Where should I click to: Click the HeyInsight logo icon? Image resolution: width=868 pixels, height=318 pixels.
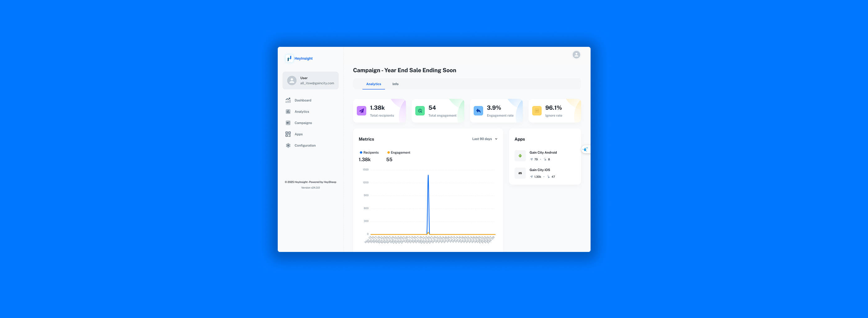pos(289,58)
